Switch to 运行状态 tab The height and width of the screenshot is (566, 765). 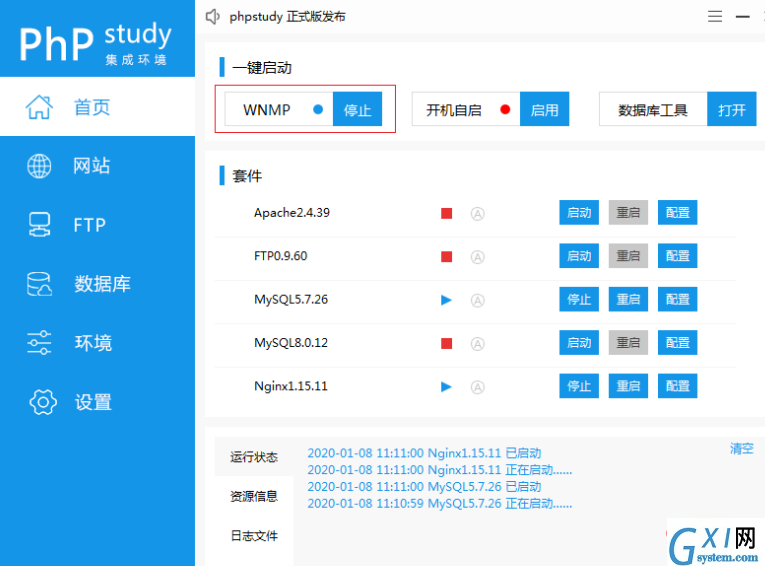tap(254, 457)
